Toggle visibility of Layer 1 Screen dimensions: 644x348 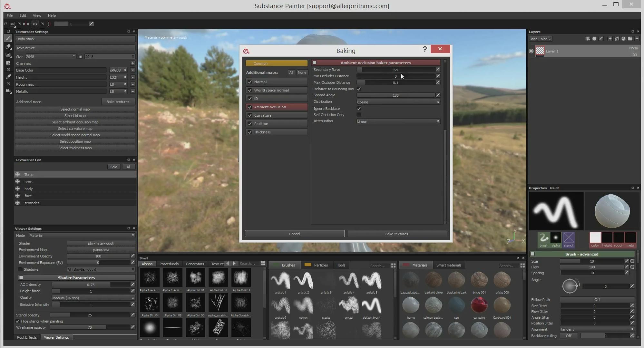pos(531,51)
